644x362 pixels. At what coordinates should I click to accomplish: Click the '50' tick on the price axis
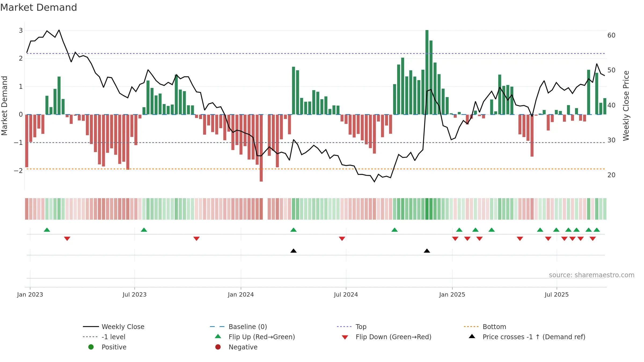pos(612,70)
